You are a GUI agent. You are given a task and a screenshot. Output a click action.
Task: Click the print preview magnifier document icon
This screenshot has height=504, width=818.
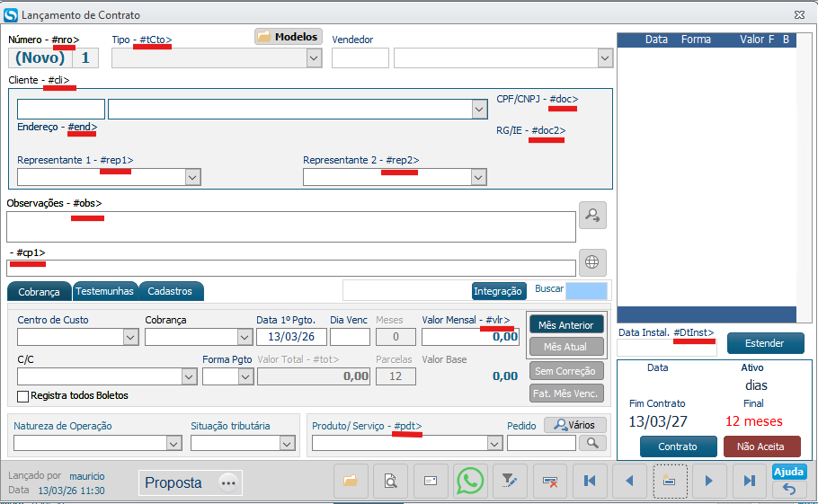click(390, 481)
